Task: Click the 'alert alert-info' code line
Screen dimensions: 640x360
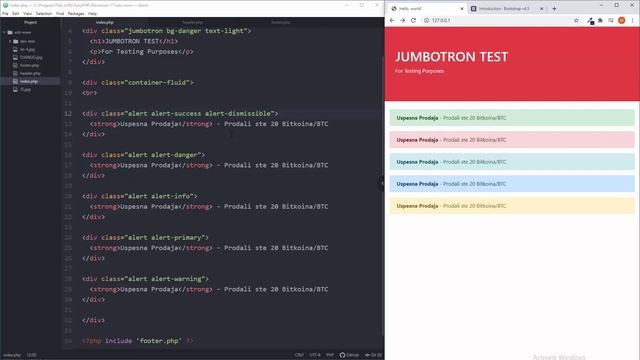Action: [x=140, y=196]
